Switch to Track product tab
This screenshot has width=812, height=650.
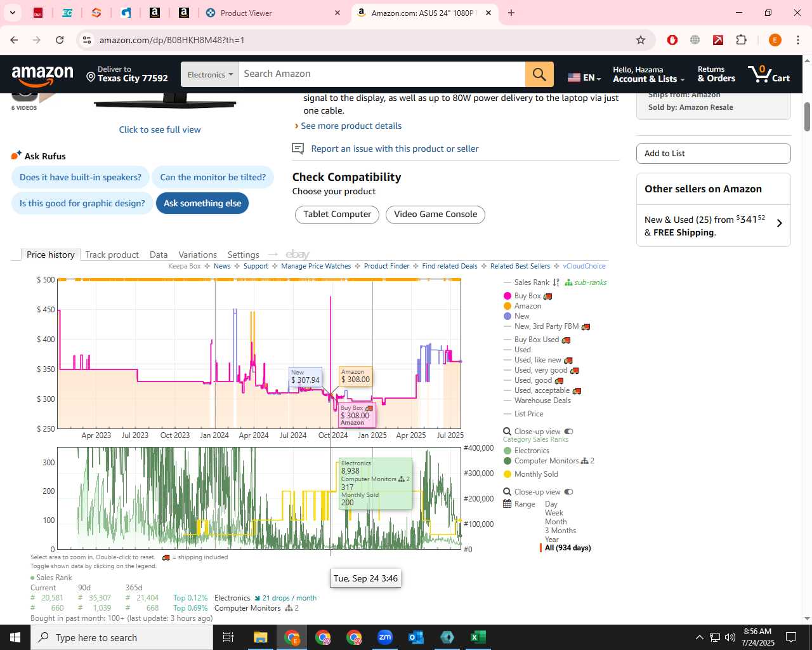[112, 255]
